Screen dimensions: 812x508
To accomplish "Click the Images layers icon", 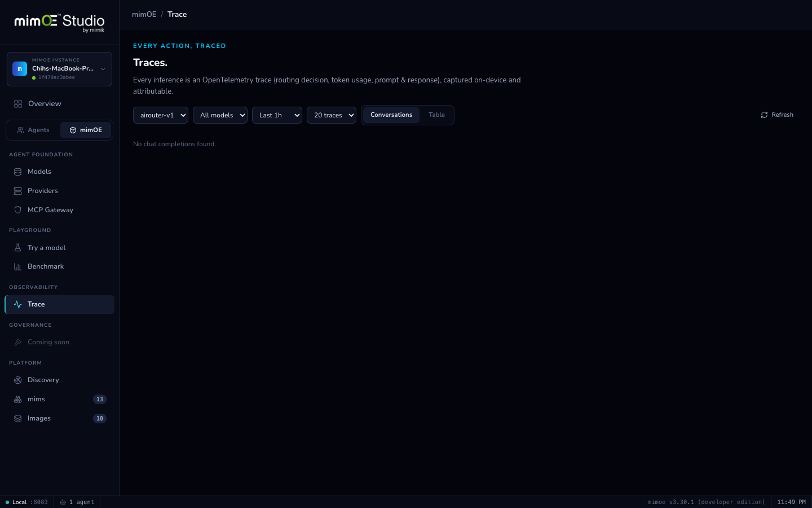I will coord(17,418).
